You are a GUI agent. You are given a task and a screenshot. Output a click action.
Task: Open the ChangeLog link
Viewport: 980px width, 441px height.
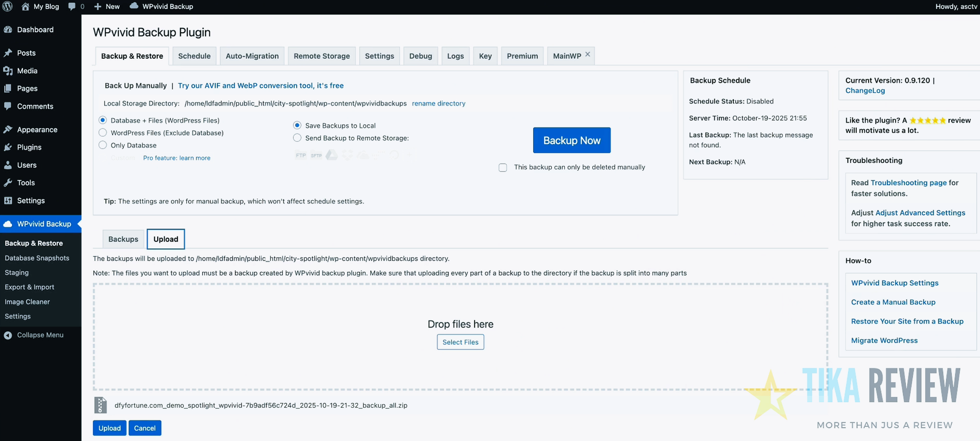[x=865, y=90]
